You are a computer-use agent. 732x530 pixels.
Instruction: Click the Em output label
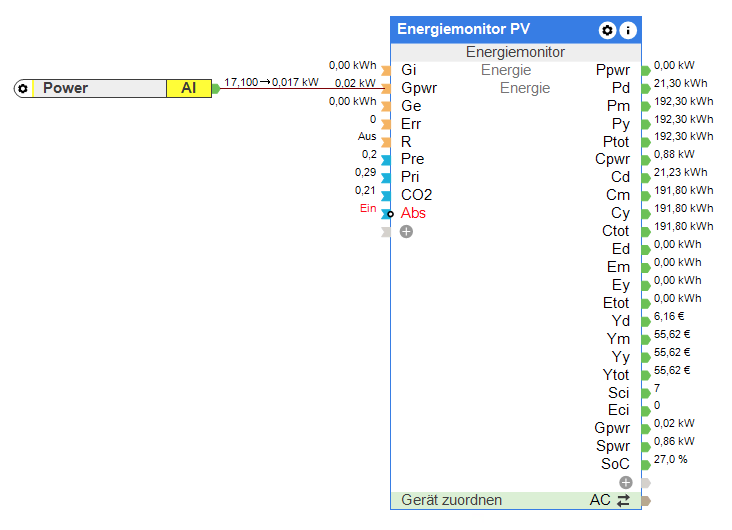click(618, 267)
